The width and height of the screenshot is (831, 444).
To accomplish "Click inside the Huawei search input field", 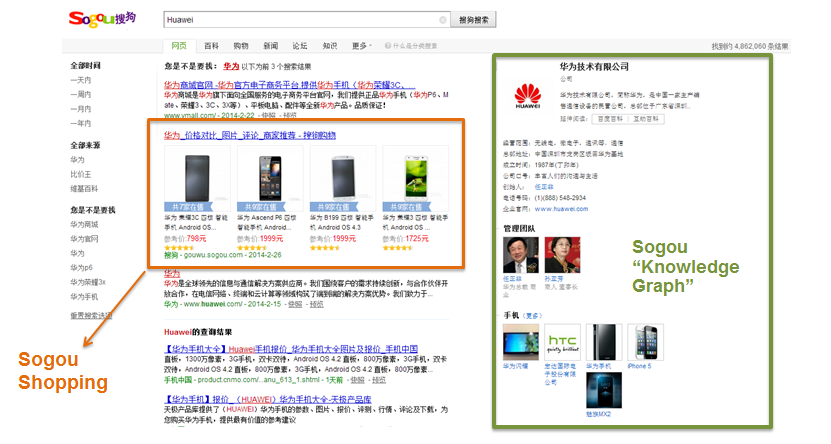I will tap(300, 19).
